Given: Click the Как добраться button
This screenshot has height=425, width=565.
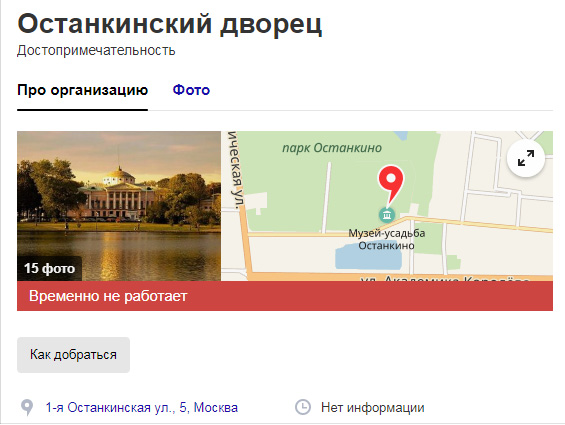Looking at the screenshot, I should pyautogui.click(x=74, y=355).
